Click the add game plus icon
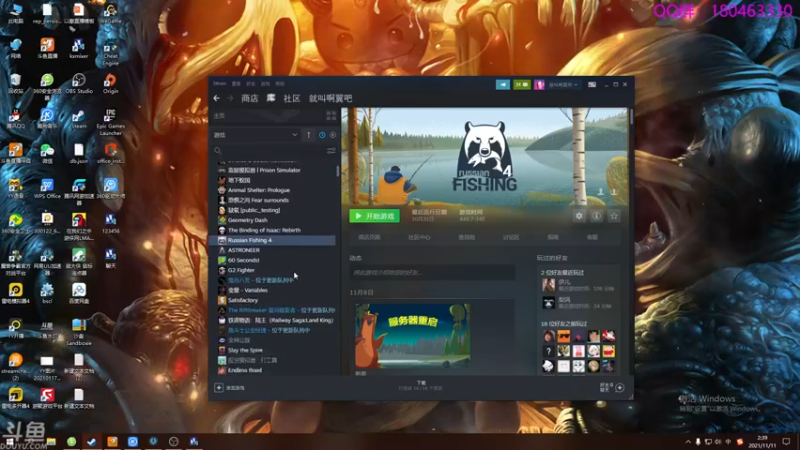Image resolution: width=800 pixels, height=450 pixels. point(219,388)
